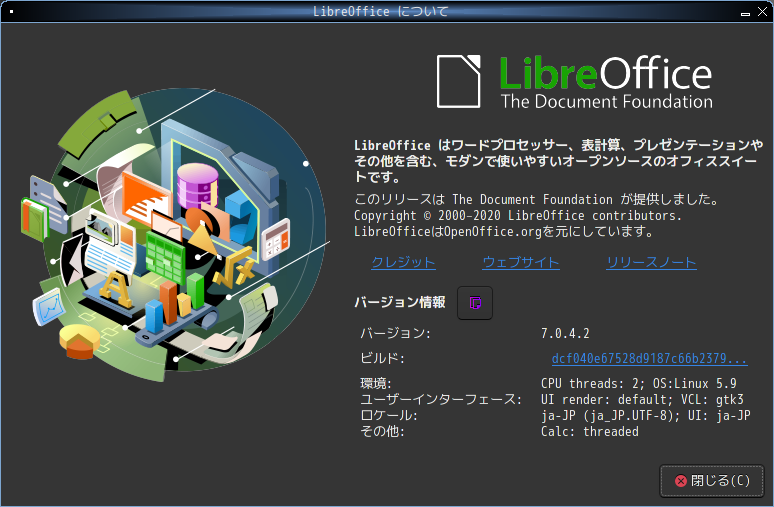Image resolution: width=774 pixels, height=507 pixels.
Task: Click the ユーザーインターフェース: label
Action: (x=441, y=399)
